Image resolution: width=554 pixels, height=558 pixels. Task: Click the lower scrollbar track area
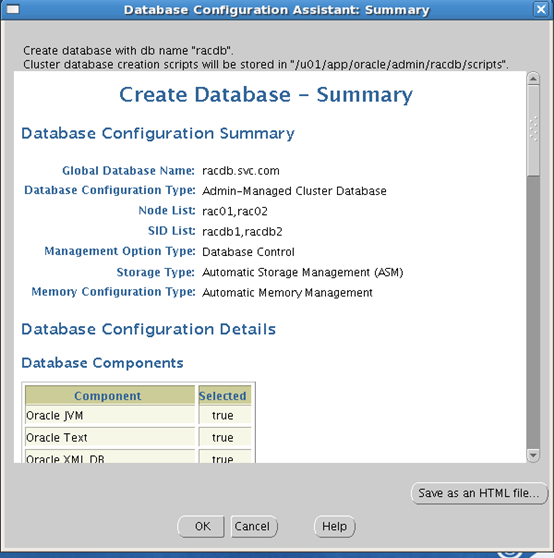(x=533, y=312)
